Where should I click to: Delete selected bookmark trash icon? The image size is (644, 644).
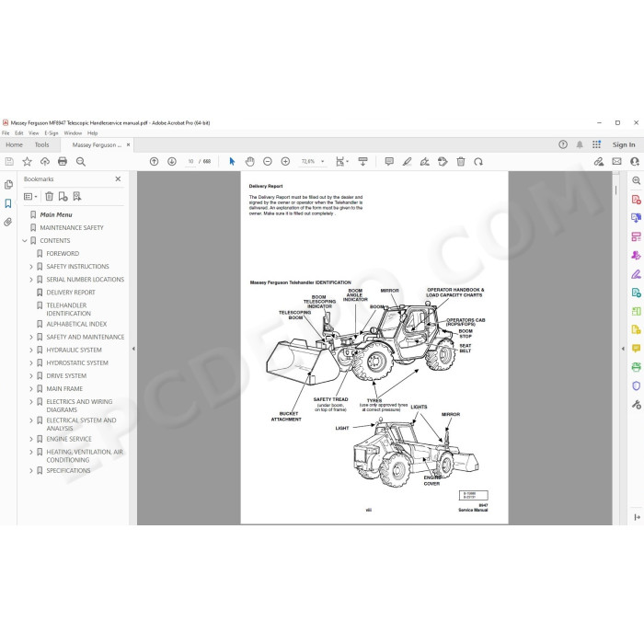pos(50,196)
